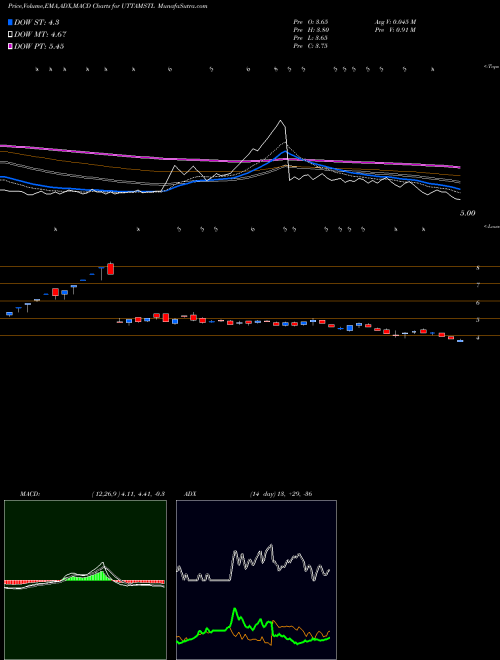Click the white price line peak
Screen dimensions: 500x660
pyautogui.click(x=281, y=121)
